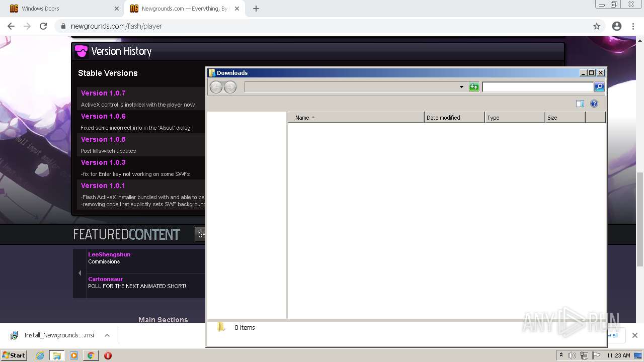The height and width of the screenshot is (362, 644).
Task: Open Cartoonsaur's featured post
Action: (105, 279)
